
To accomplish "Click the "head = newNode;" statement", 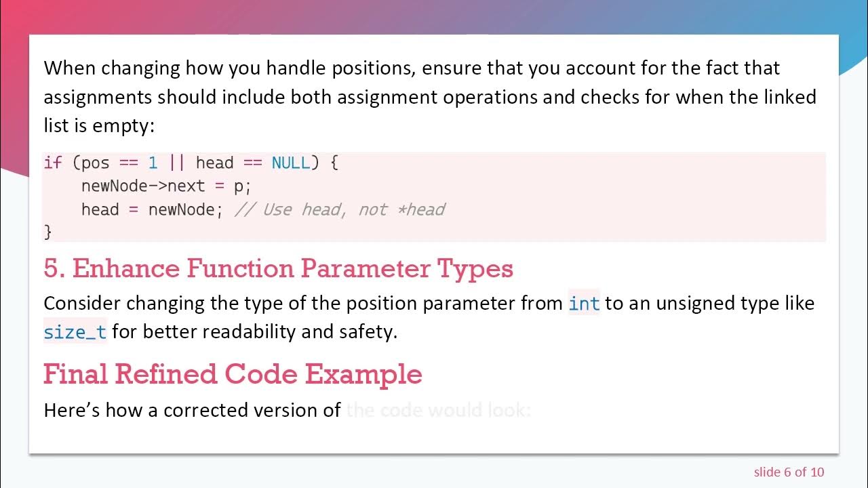I will (152, 209).
